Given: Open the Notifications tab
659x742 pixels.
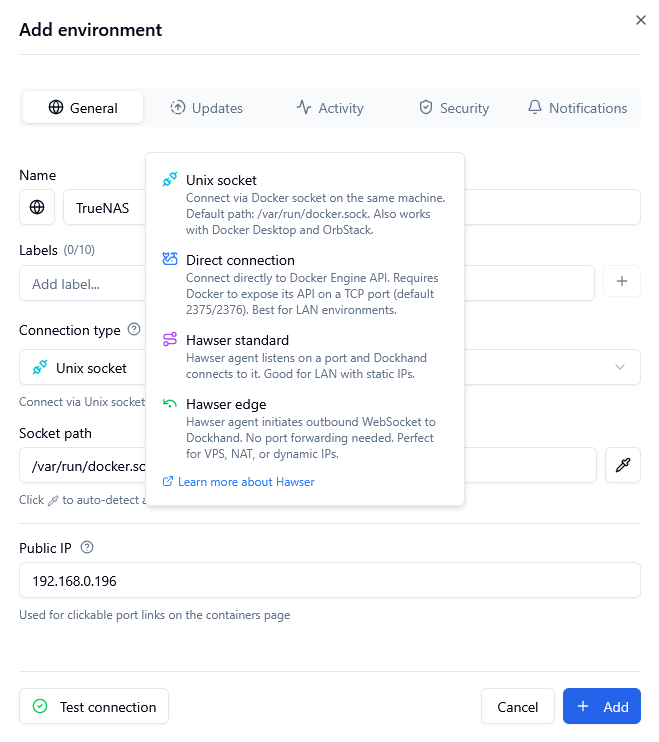Looking at the screenshot, I should point(577,108).
